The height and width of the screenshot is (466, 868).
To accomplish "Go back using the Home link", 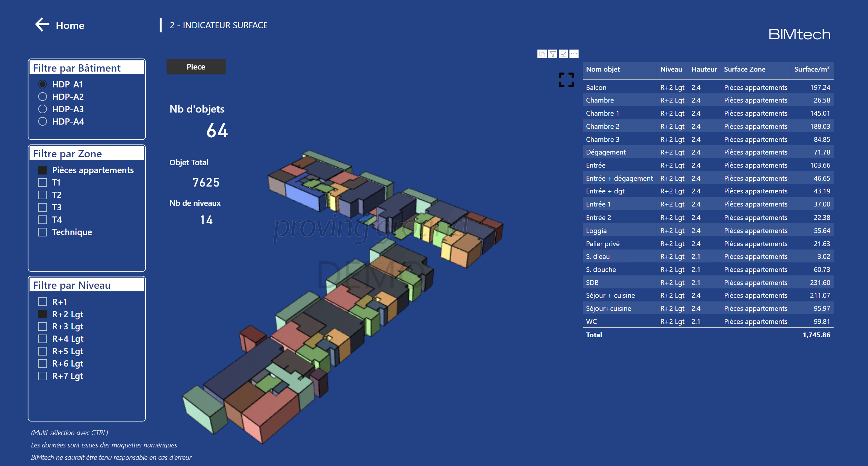I will coord(70,25).
